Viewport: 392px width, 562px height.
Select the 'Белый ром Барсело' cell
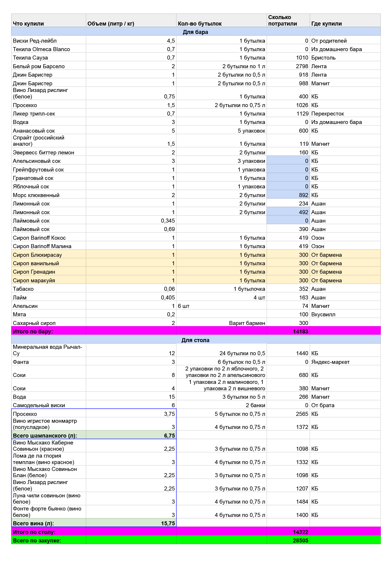(x=49, y=66)
